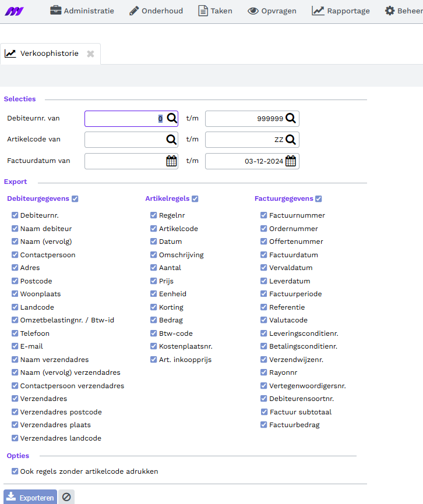Open search for Debiteurnr. t/m 999999

(291, 118)
